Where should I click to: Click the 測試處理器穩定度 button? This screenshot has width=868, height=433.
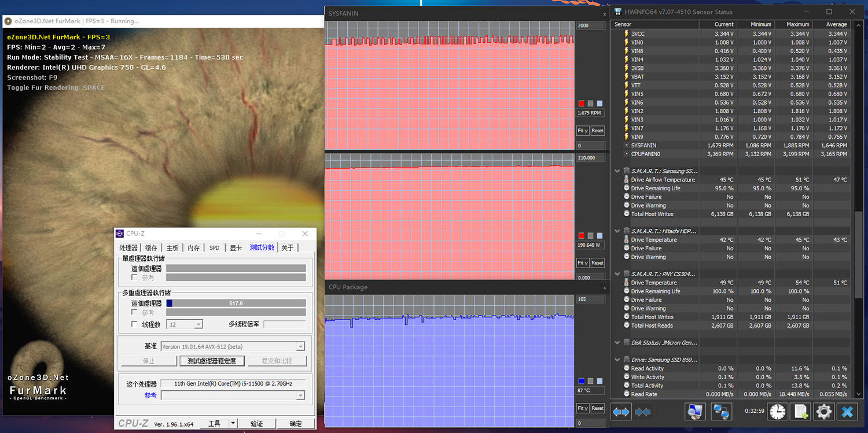(212, 361)
